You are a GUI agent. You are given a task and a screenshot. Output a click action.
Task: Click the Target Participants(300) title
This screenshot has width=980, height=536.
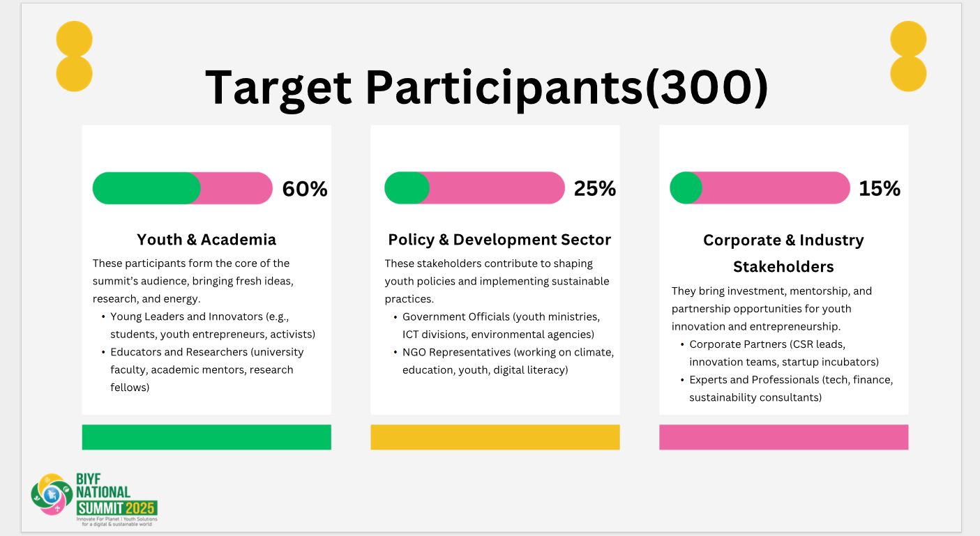click(x=487, y=87)
